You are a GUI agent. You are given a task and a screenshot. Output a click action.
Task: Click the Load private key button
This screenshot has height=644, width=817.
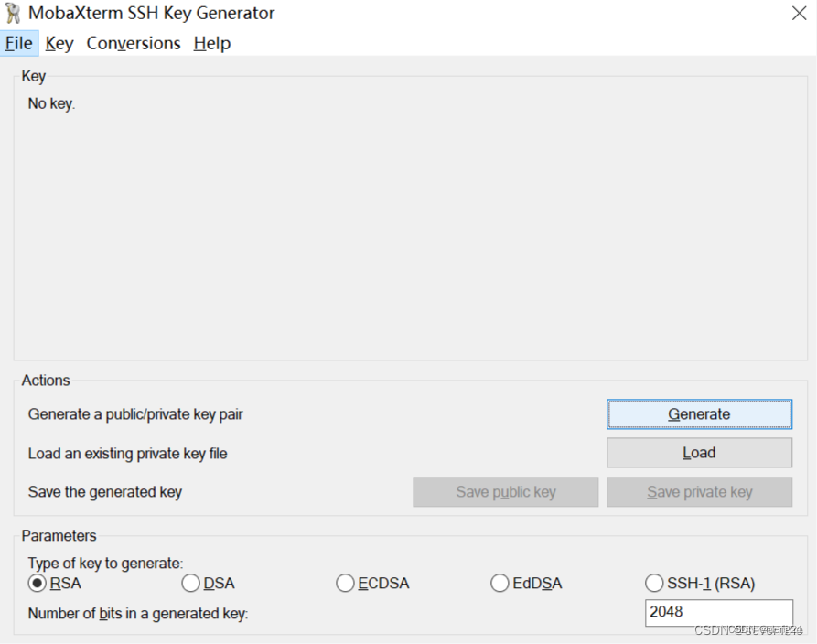click(x=699, y=453)
